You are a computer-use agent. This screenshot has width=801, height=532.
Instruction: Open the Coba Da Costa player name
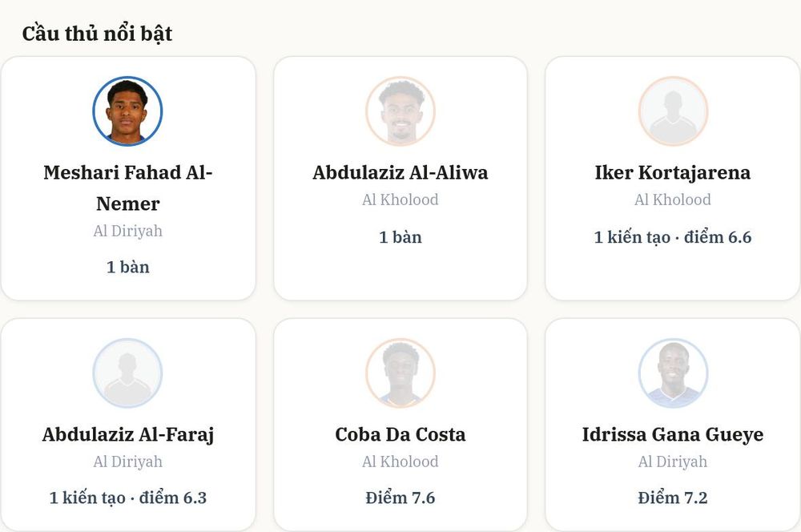coord(400,435)
